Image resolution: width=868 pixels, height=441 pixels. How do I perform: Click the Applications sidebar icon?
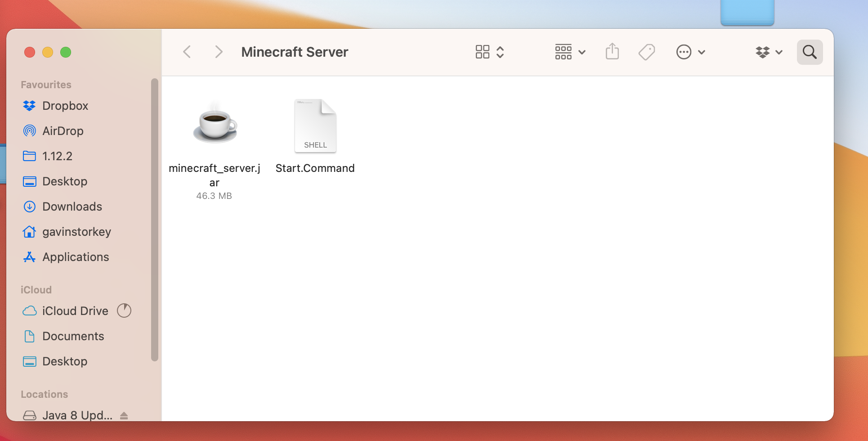pyautogui.click(x=29, y=257)
